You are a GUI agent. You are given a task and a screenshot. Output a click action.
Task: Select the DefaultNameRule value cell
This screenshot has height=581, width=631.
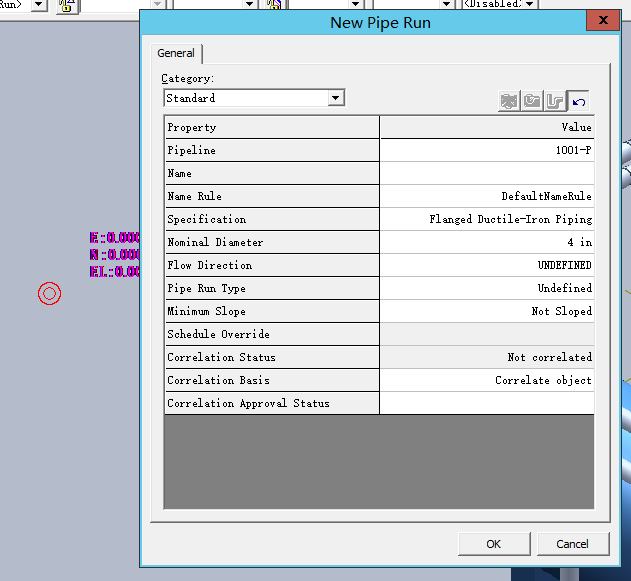coord(487,196)
